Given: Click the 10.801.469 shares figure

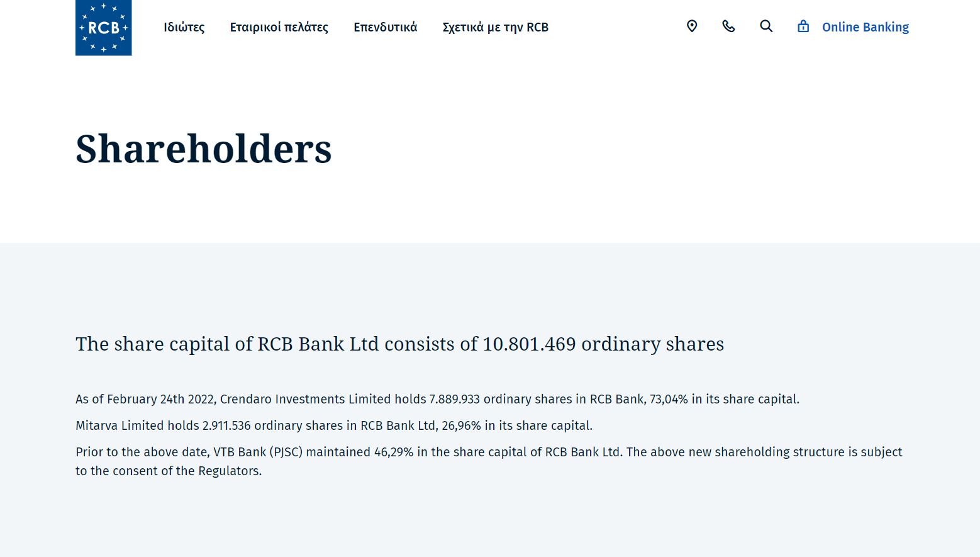Looking at the screenshot, I should coord(529,344).
